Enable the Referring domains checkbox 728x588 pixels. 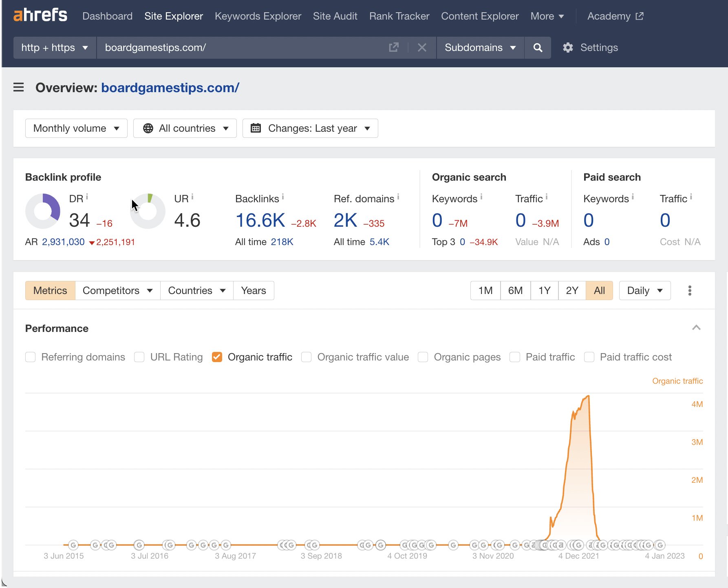click(x=30, y=357)
